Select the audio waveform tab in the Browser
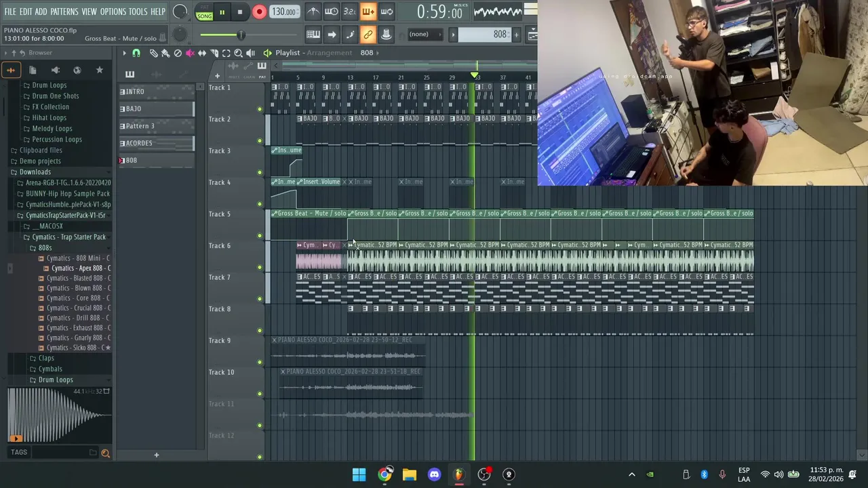The width and height of the screenshot is (868, 488). [x=11, y=70]
